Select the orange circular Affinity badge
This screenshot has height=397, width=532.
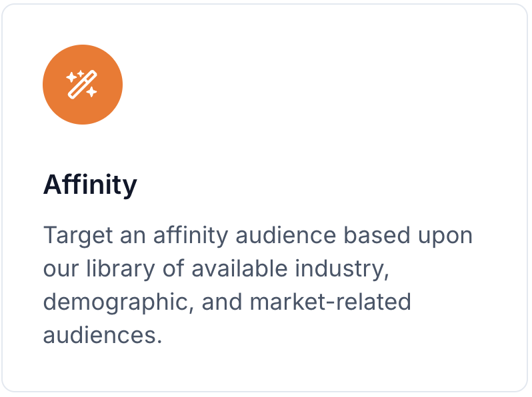tap(83, 85)
